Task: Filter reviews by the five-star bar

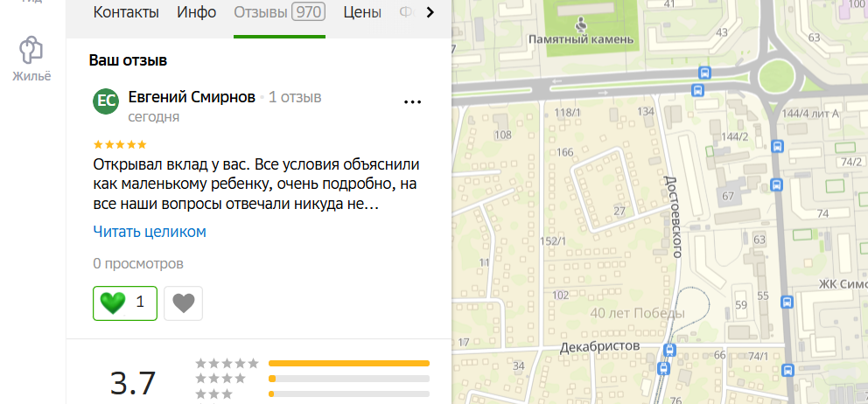Action: (349, 364)
